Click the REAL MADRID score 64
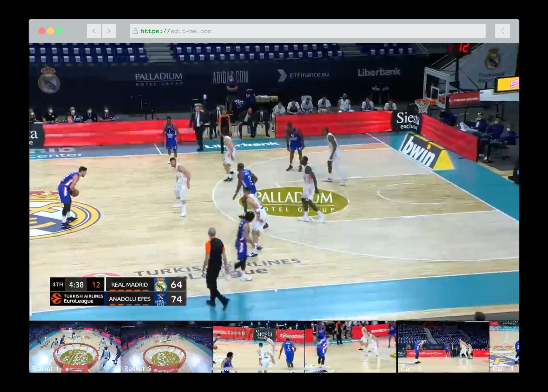 (177, 285)
